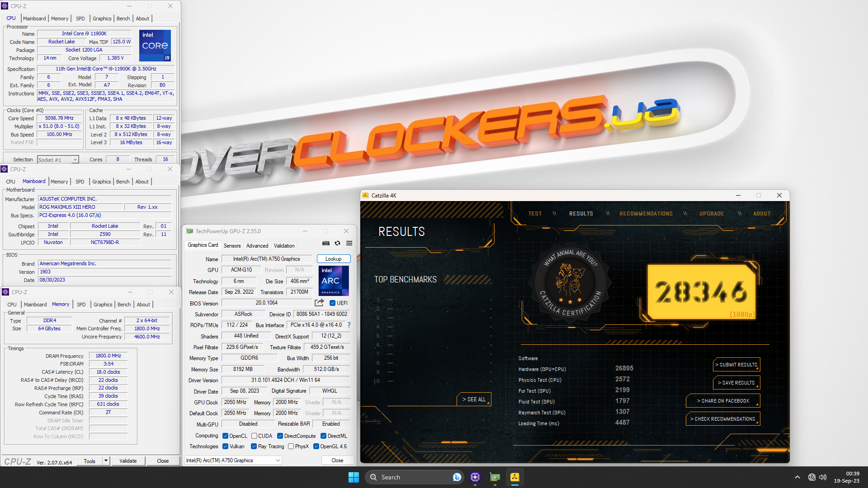Click the ROG MAXIMUS XIII HERO model field
The image size is (868, 488).
(x=80, y=207)
